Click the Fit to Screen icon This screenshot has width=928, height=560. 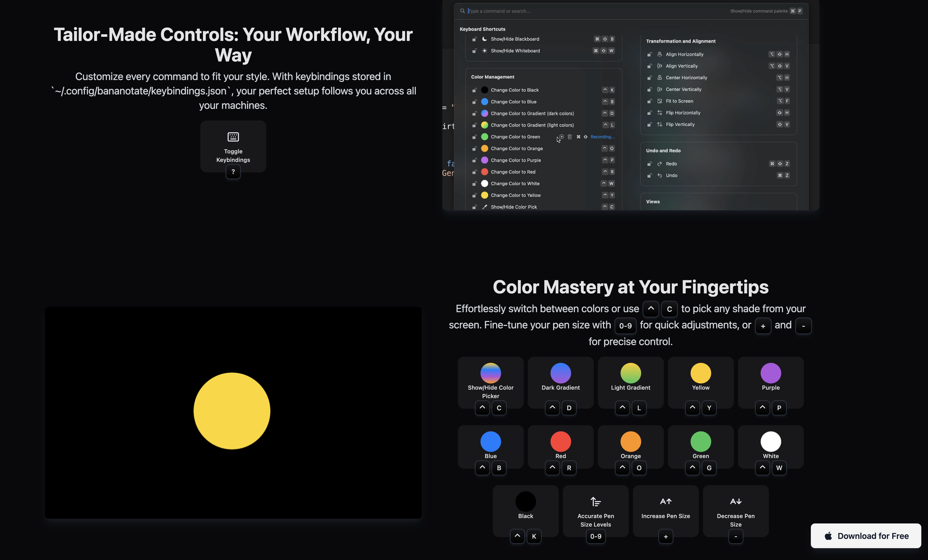(659, 101)
